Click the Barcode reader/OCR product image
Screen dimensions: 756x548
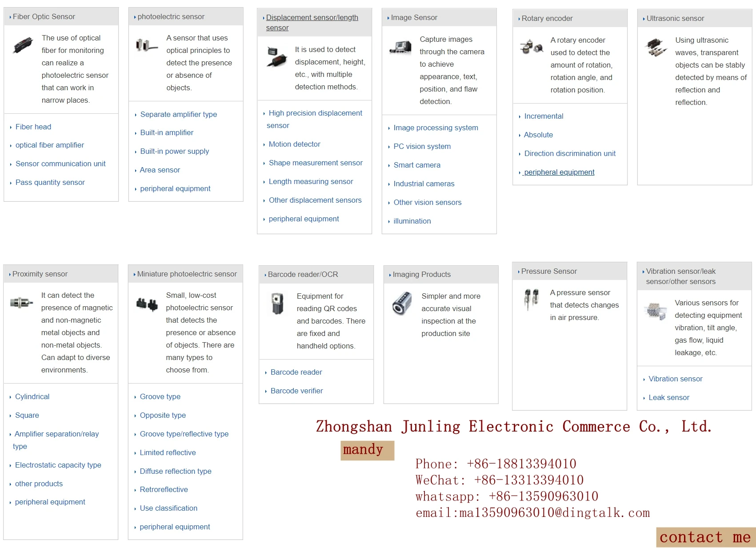(x=277, y=304)
